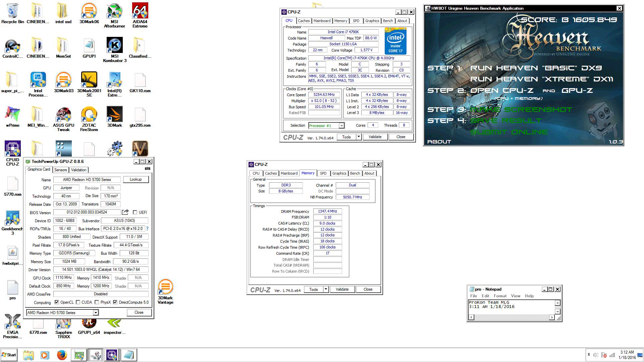Open the Sensors tab in GPU-Z
Viewport: 644px width, 362px height.
click(61, 170)
